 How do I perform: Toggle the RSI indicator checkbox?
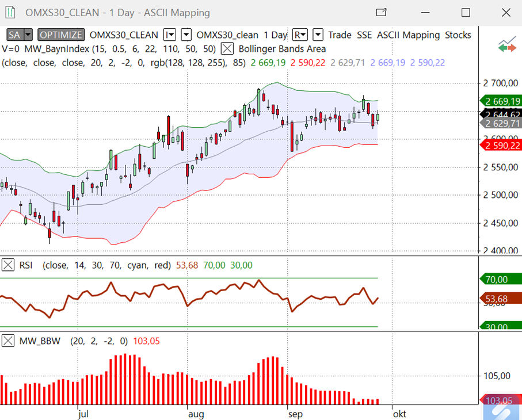8,265
